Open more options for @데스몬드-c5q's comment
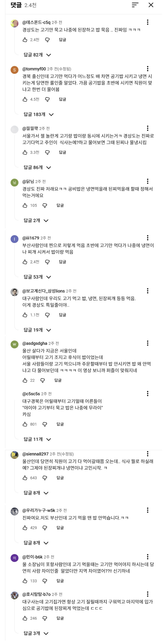The image size is (167, 644). coord(147,22)
